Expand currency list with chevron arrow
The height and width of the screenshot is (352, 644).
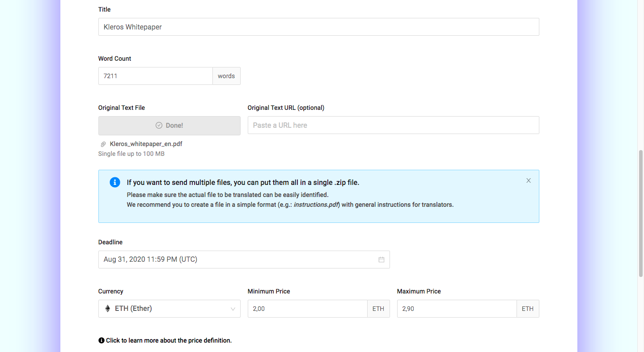tap(233, 309)
